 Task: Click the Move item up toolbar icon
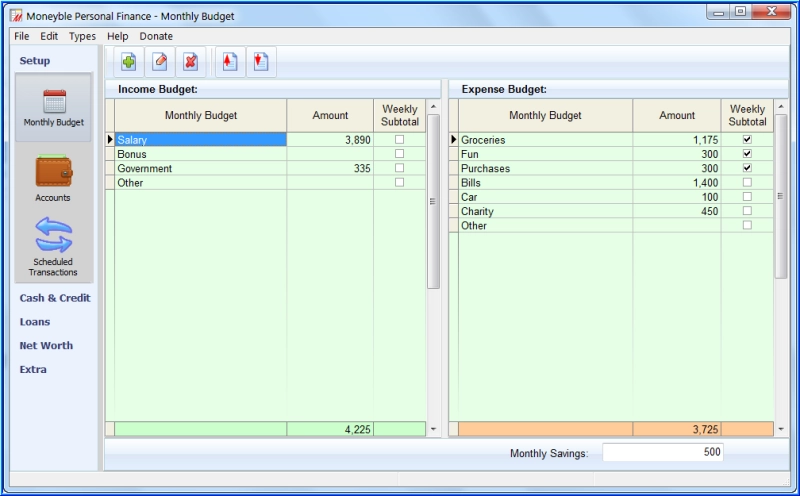pos(230,62)
